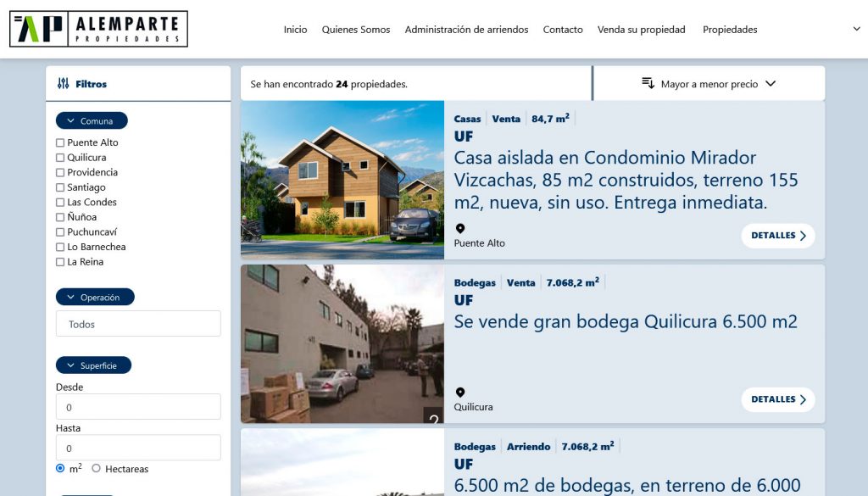868x496 pixels.
Task: Check the Quilicura comuna checkbox
Action: point(60,158)
